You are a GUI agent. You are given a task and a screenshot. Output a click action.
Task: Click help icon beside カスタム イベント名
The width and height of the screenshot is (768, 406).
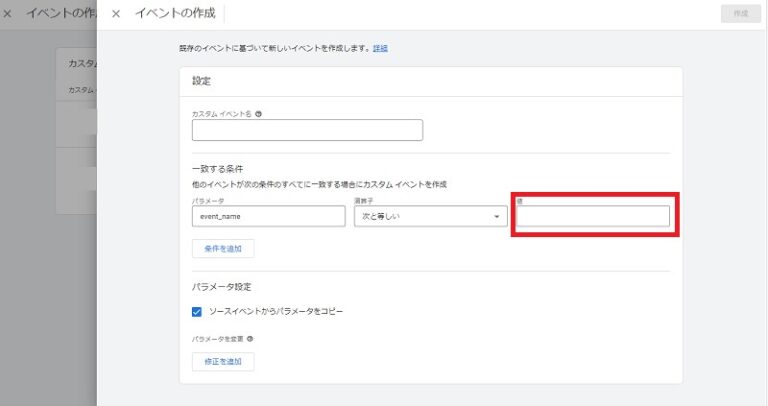[x=259, y=114]
